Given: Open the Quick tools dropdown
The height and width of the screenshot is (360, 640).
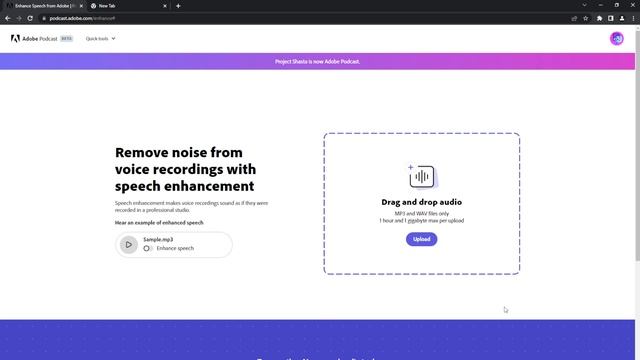Looking at the screenshot, I should tap(100, 39).
